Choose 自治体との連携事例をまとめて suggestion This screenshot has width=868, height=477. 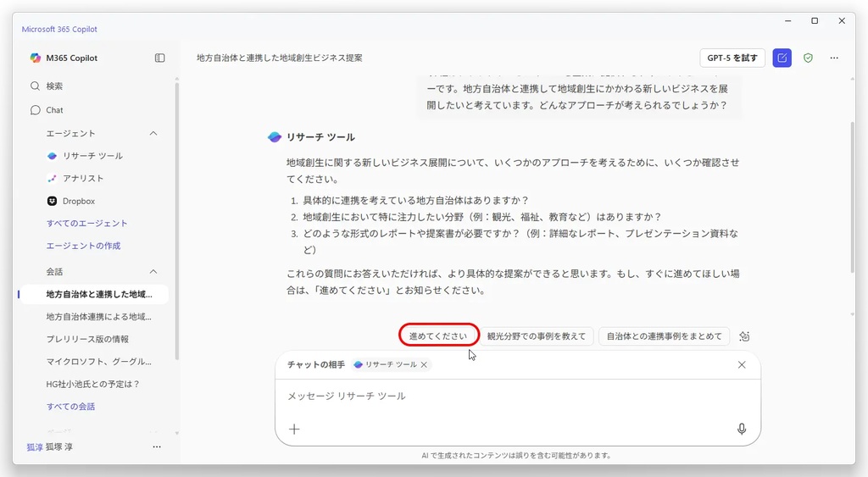click(x=664, y=336)
